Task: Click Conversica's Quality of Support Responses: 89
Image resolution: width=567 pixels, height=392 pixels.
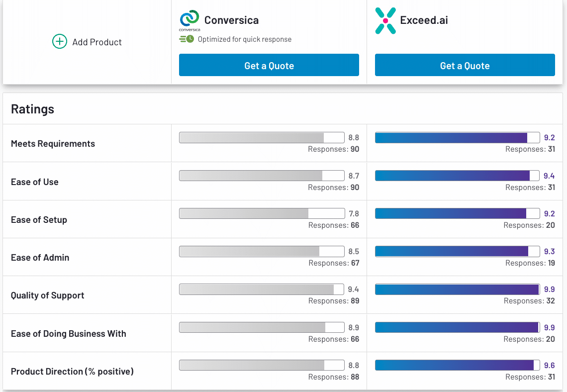Action: 334,301
